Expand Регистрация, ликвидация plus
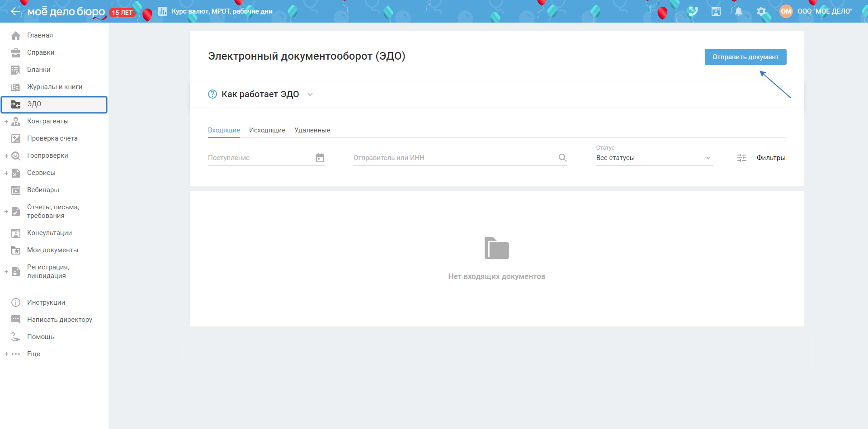The width and height of the screenshot is (868, 429). point(6,272)
